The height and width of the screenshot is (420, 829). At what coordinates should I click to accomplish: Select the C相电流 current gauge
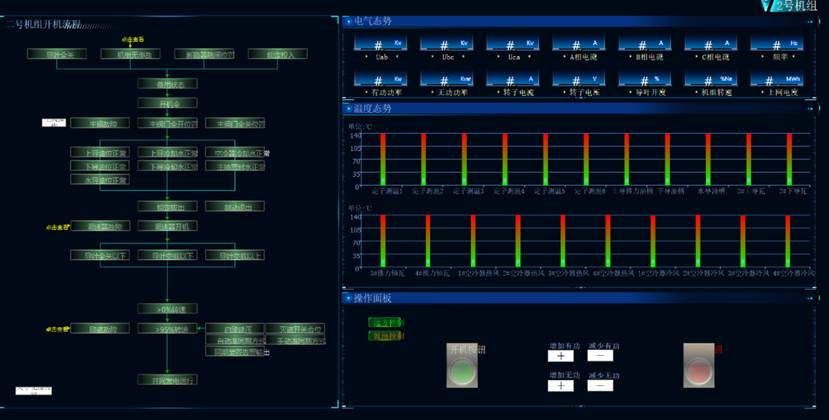coord(711,44)
